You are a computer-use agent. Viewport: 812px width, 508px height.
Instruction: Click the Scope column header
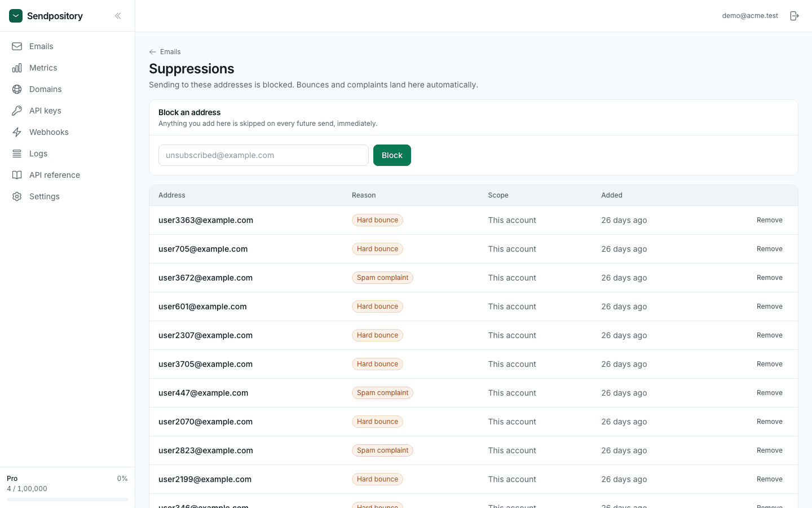point(498,195)
